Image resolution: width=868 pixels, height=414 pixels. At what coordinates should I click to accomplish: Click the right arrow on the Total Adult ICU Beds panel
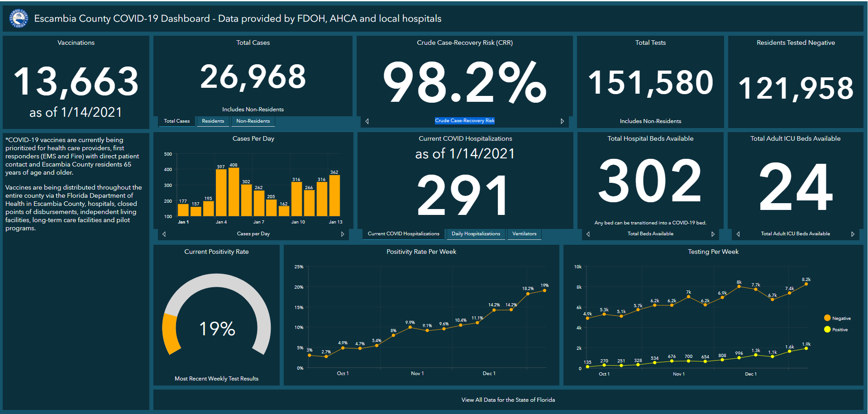point(854,234)
